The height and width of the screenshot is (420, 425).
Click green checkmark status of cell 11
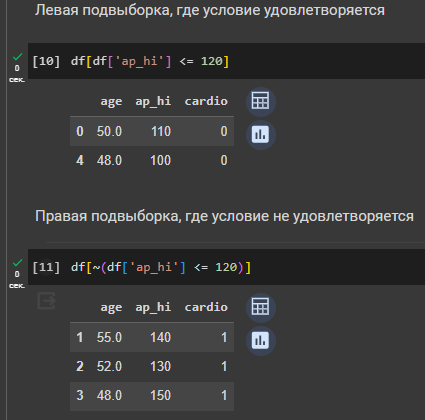17,263
